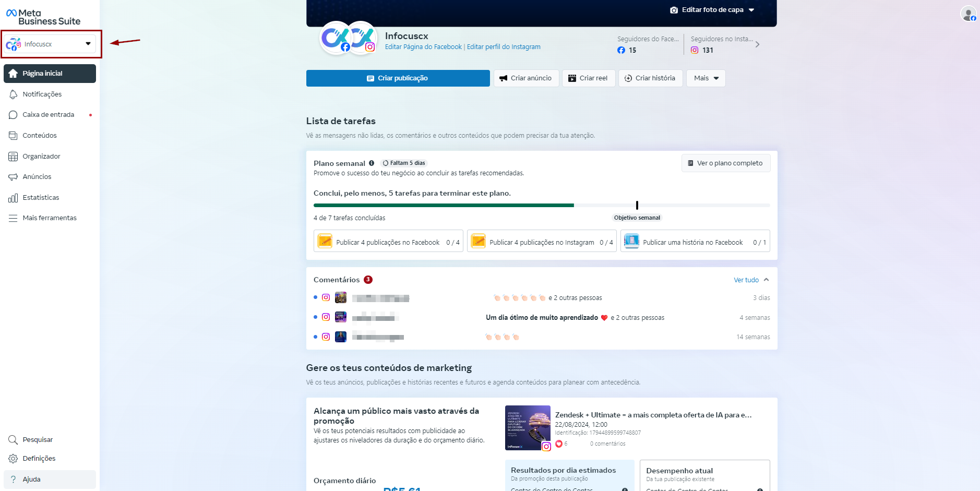Open the Zendesk + Ultimate post thumbnail
The image size is (980, 491).
pos(528,428)
